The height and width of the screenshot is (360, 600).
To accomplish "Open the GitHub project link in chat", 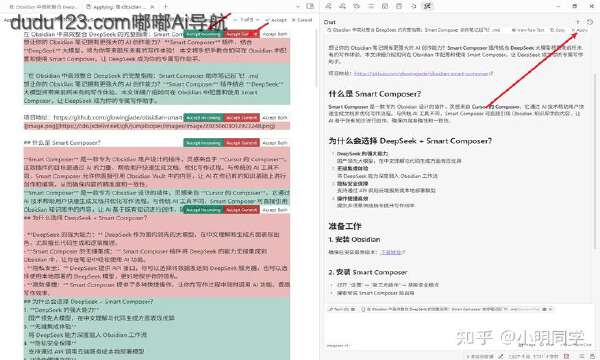I will pos(422,73).
